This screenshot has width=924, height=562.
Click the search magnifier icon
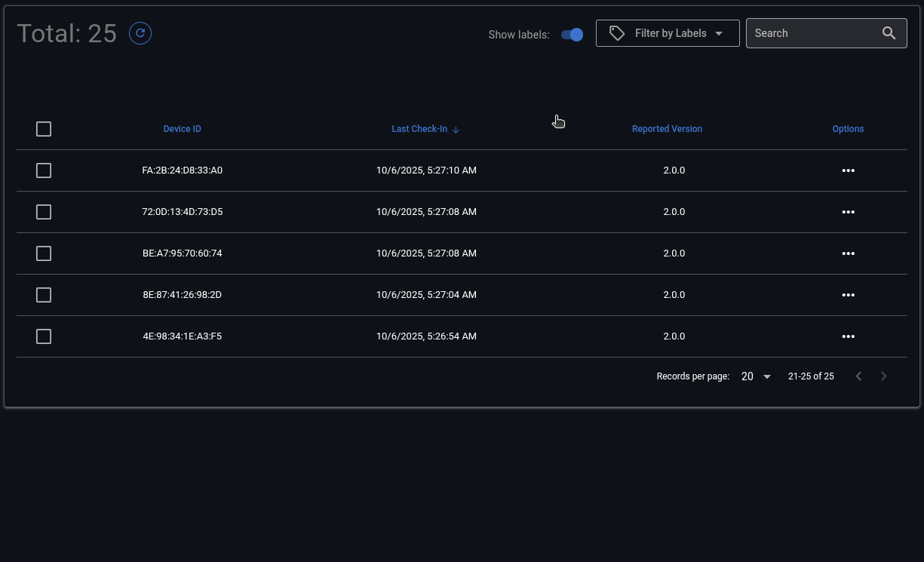[889, 33]
